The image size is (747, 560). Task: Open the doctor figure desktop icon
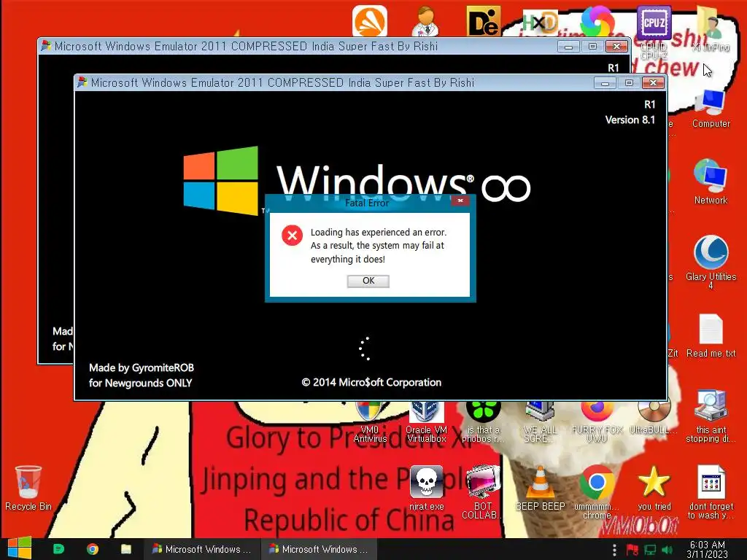426,21
